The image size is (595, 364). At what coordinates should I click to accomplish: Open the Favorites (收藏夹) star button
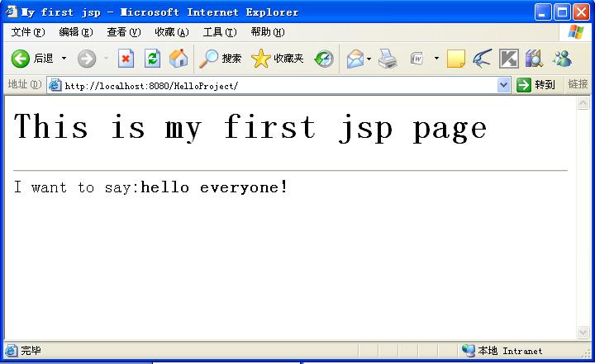click(278, 59)
